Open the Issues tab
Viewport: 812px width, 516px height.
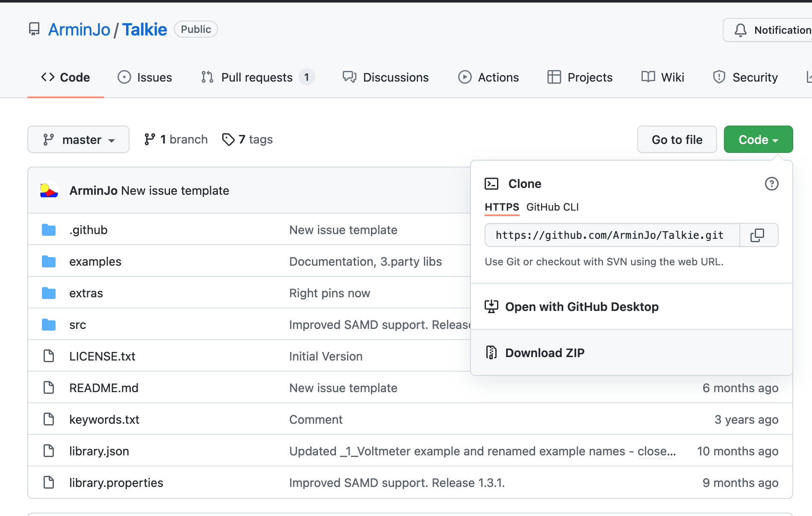[145, 77]
